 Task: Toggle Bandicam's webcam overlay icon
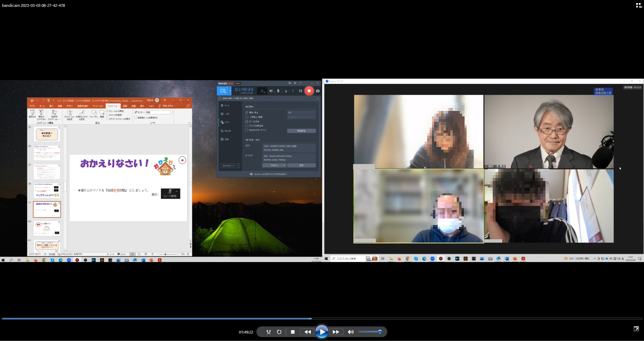[x=262, y=91]
